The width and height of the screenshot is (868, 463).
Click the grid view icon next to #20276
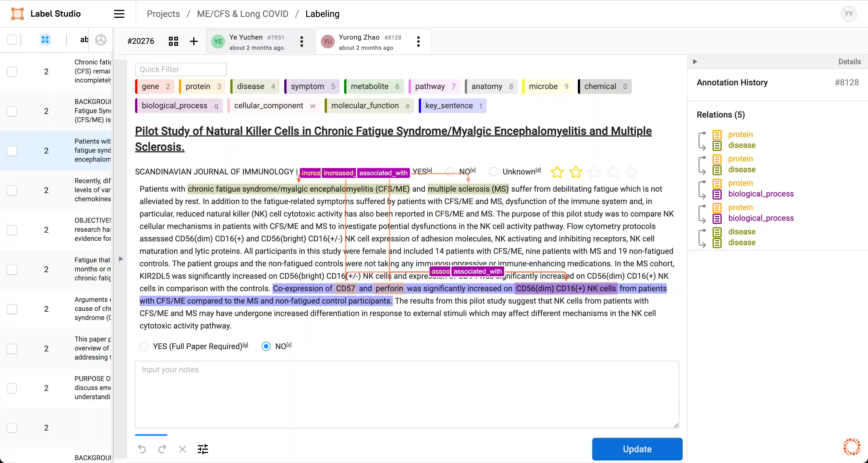tap(173, 41)
